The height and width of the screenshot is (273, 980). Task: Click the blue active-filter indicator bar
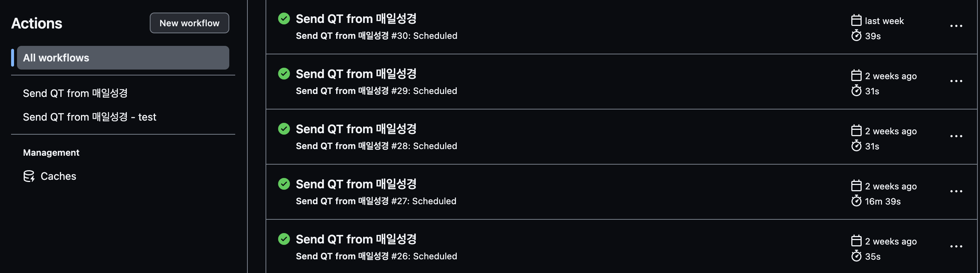coord(13,57)
